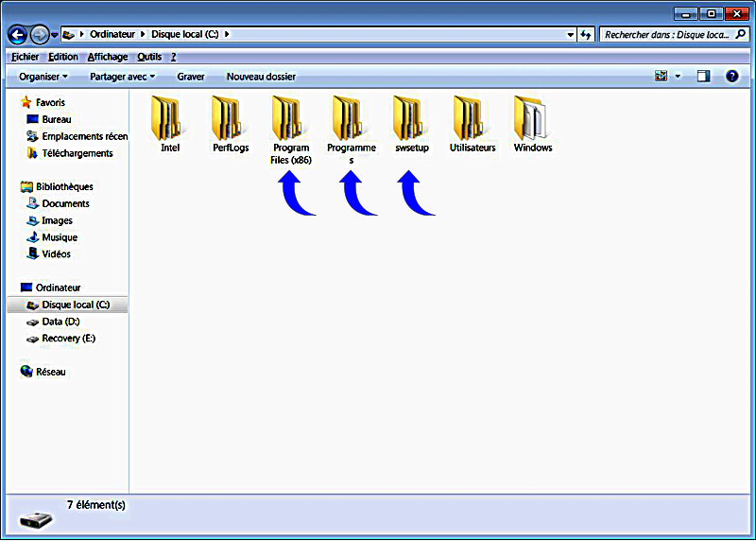Click the Data (D:) drive icon
The width and height of the screenshot is (756, 541).
pos(32,322)
